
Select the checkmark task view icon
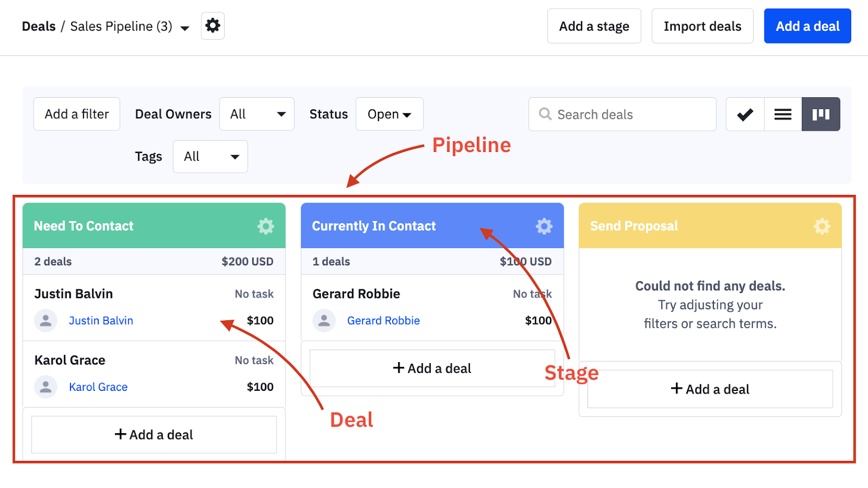744,114
